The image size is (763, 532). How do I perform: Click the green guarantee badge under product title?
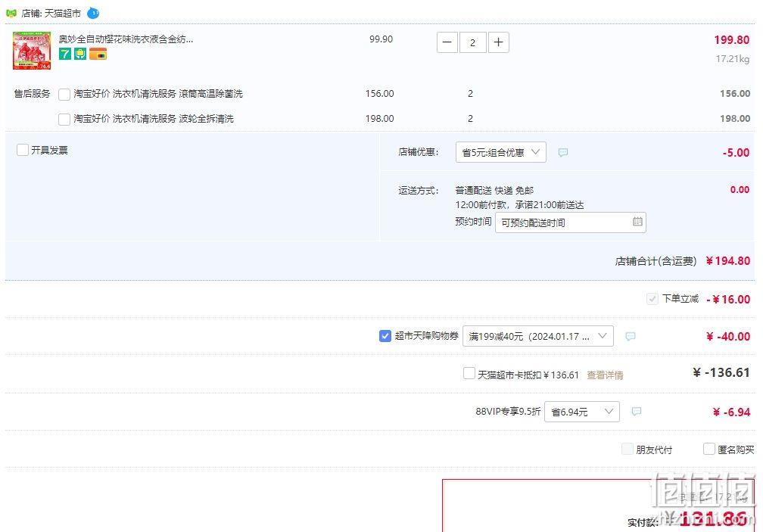pyautogui.click(x=80, y=54)
